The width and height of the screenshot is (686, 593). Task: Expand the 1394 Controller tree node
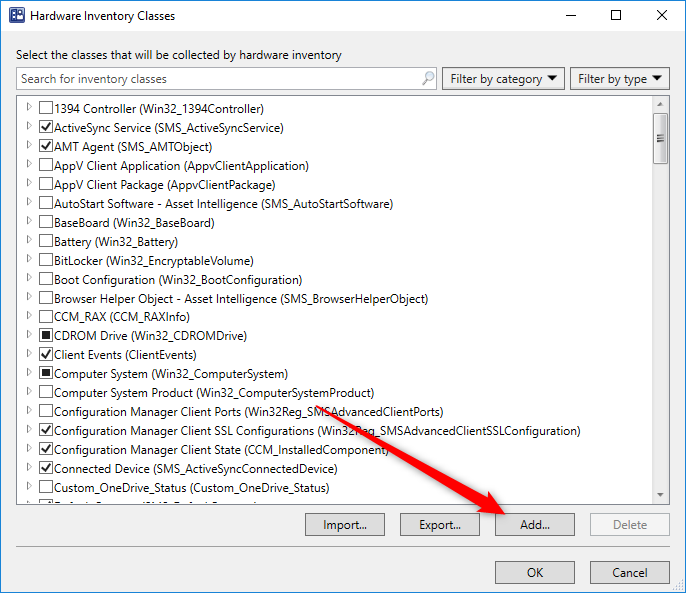point(29,107)
